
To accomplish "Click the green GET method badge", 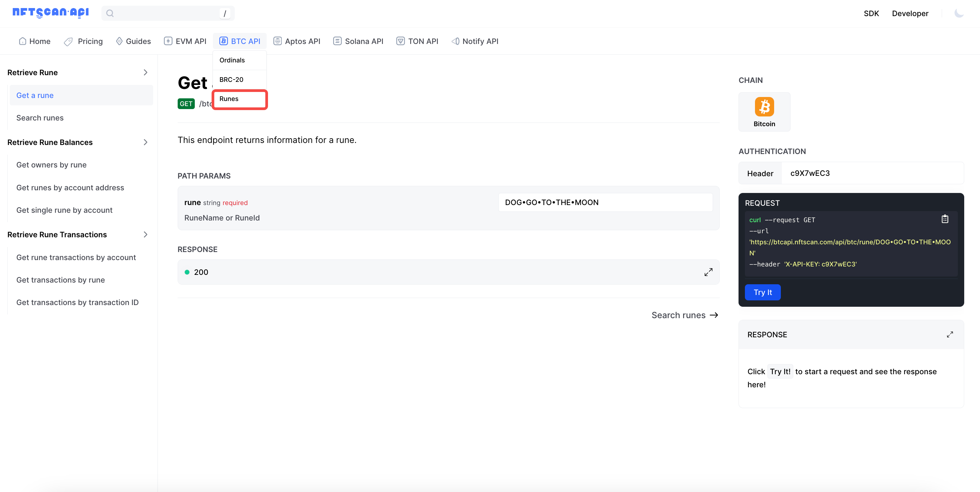I will pyautogui.click(x=186, y=104).
